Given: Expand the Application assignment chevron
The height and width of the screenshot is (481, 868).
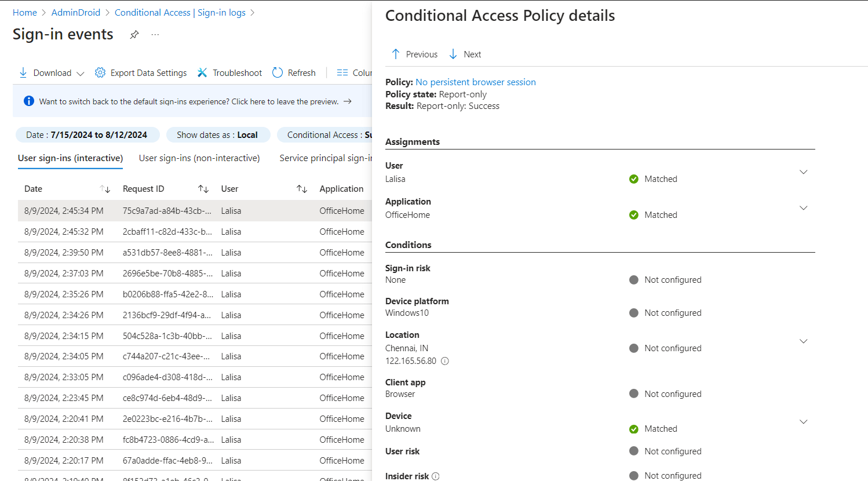Looking at the screenshot, I should [x=804, y=208].
